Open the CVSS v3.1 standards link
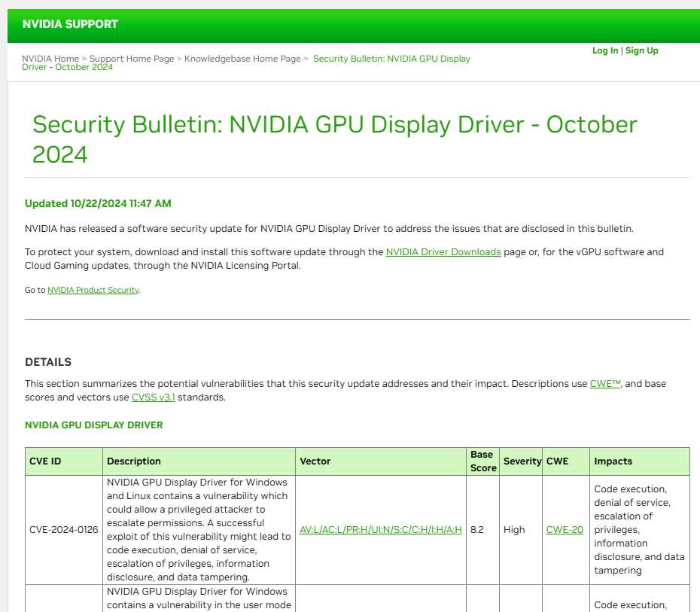700x612 pixels. tap(153, 397)
